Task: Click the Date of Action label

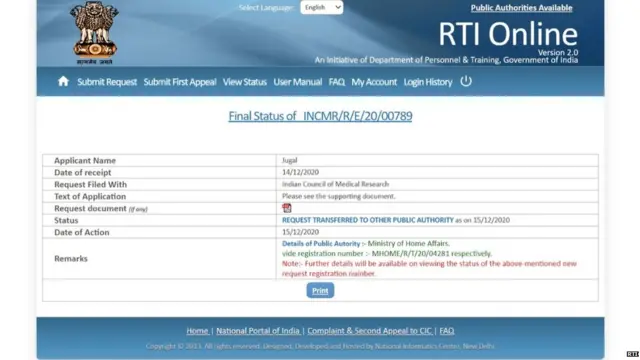Action: click(x=82, y=232)
